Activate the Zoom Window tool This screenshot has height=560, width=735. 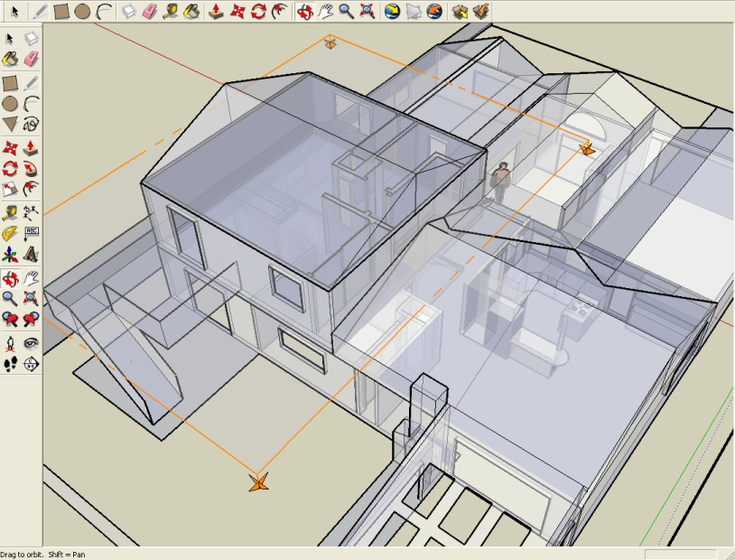point(32,298)
